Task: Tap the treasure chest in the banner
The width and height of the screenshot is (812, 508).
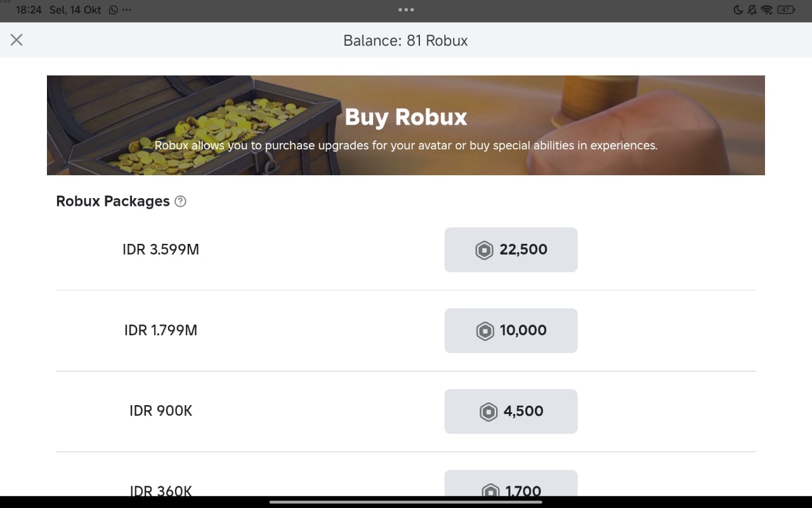Action: coord(190,127)
